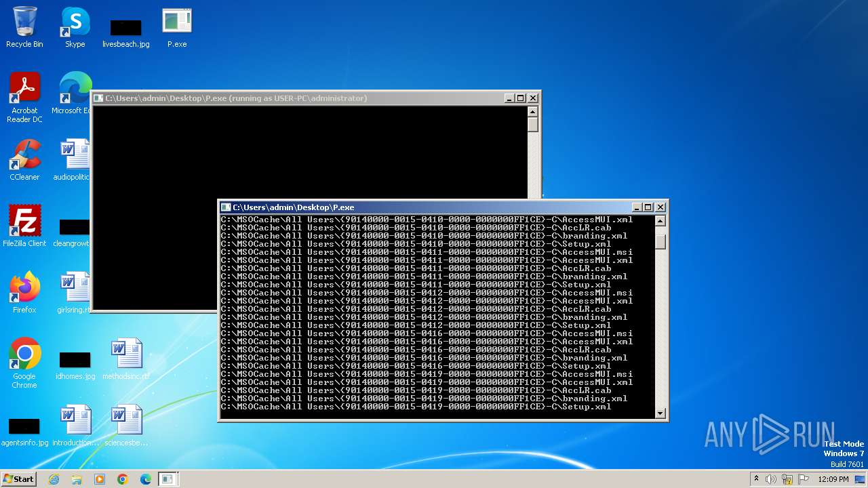This screenshot has width=868, height=488.
Task: Open Chrome from the taskbar
Action: click(123, 479)
